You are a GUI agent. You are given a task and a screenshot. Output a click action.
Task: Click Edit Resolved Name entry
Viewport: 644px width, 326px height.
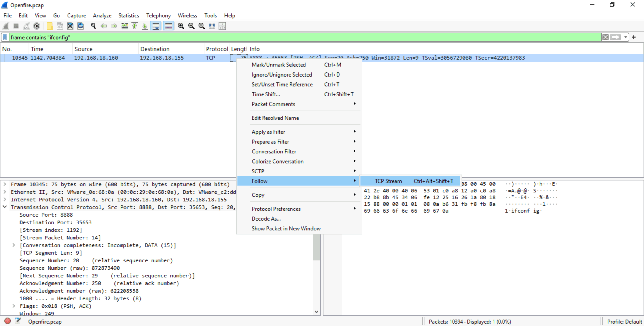299,118
